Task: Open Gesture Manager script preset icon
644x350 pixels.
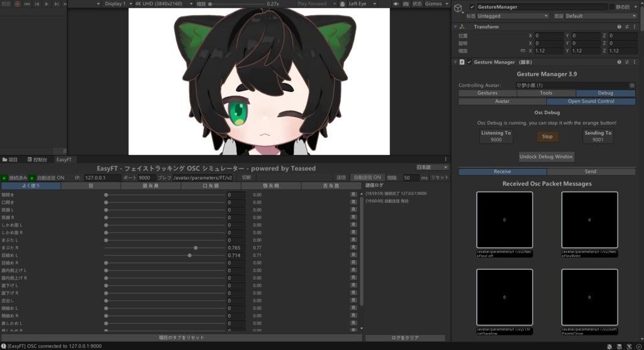Action: pyautogui.click(x=627, y=62)
